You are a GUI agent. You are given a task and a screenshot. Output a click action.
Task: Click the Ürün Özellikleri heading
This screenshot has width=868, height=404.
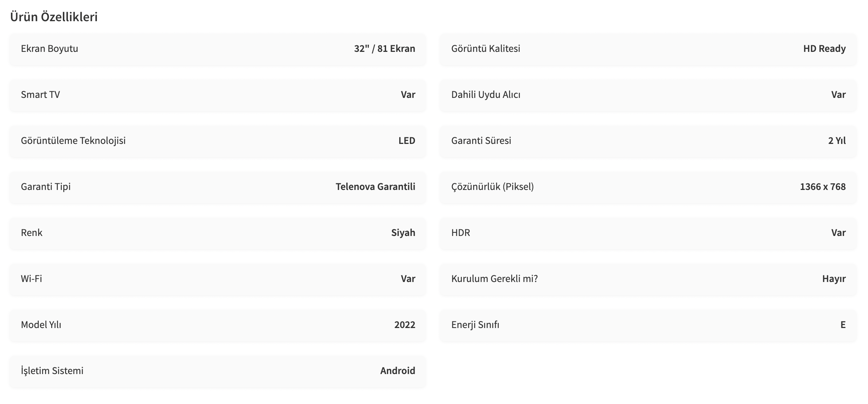pyautogui.click(x=54, y=17)
